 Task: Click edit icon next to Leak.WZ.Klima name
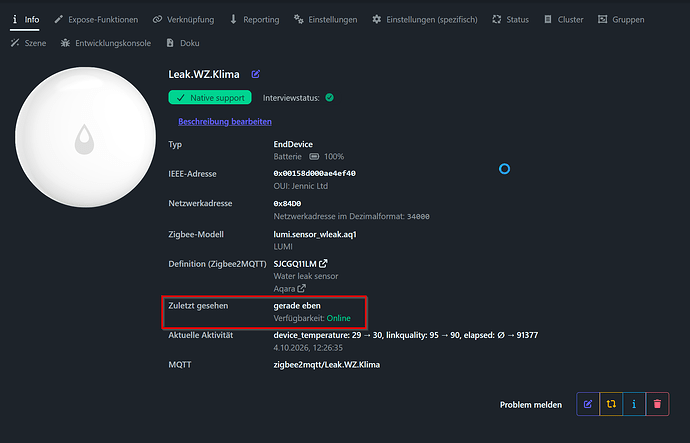[256, 74]
